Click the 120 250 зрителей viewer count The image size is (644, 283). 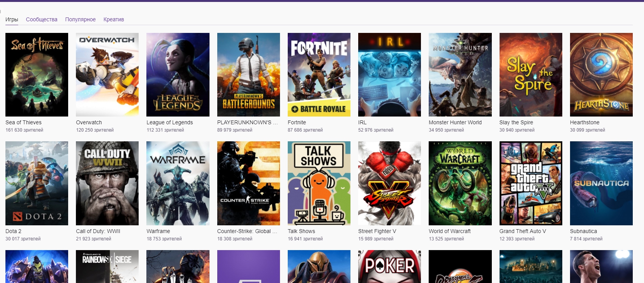click(95, 130)
